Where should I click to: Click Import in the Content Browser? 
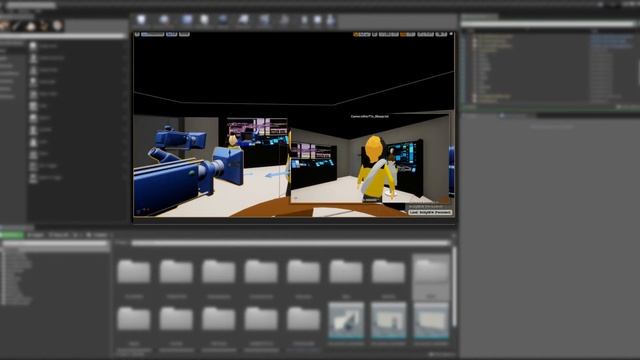pyautogui.click(x=36, y=235)
